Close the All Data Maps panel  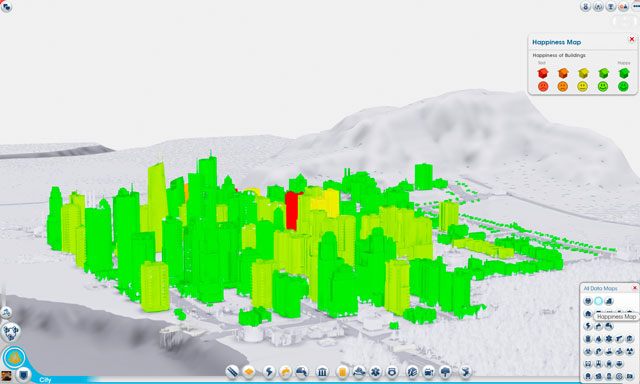[635, 288]
